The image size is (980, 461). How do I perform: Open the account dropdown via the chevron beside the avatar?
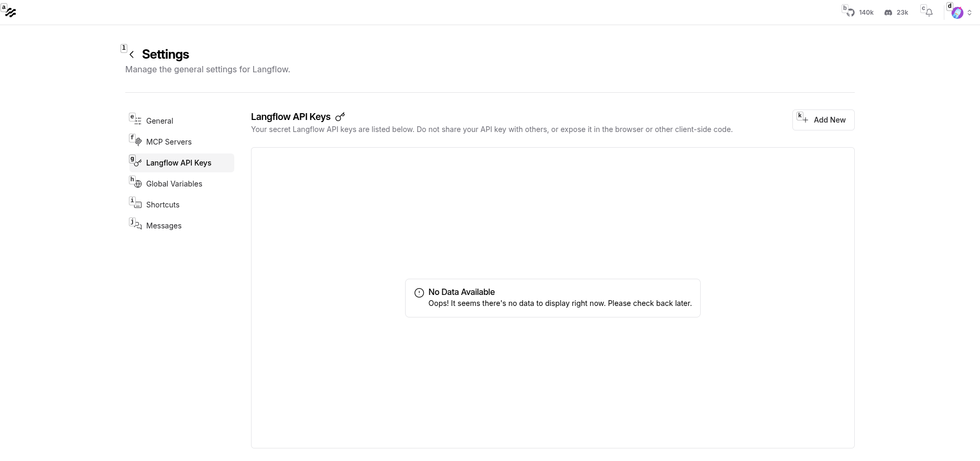969,12
